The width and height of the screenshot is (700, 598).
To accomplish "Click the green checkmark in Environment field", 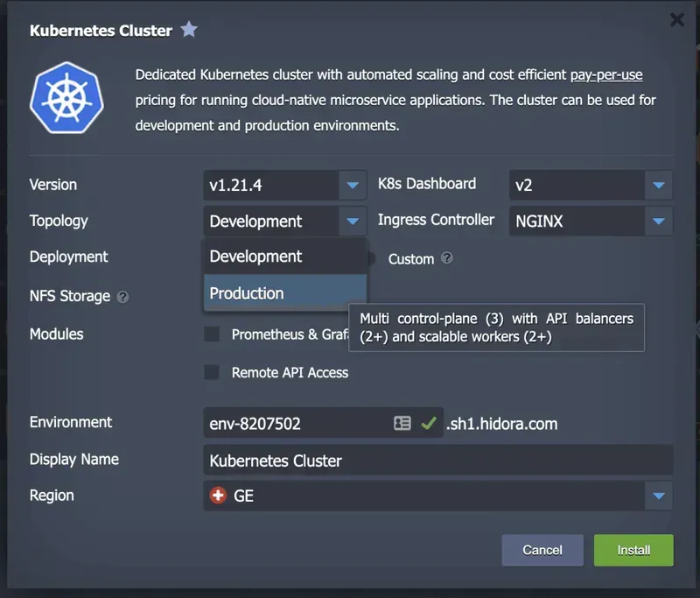I will (x=428, y=423).
